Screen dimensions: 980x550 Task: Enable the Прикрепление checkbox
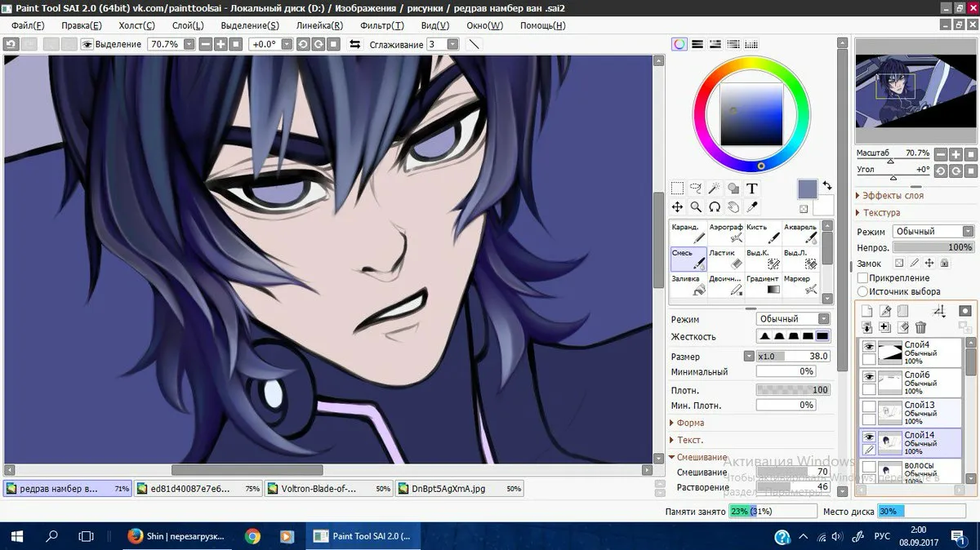pyautogui.click(x=862, y=278)
